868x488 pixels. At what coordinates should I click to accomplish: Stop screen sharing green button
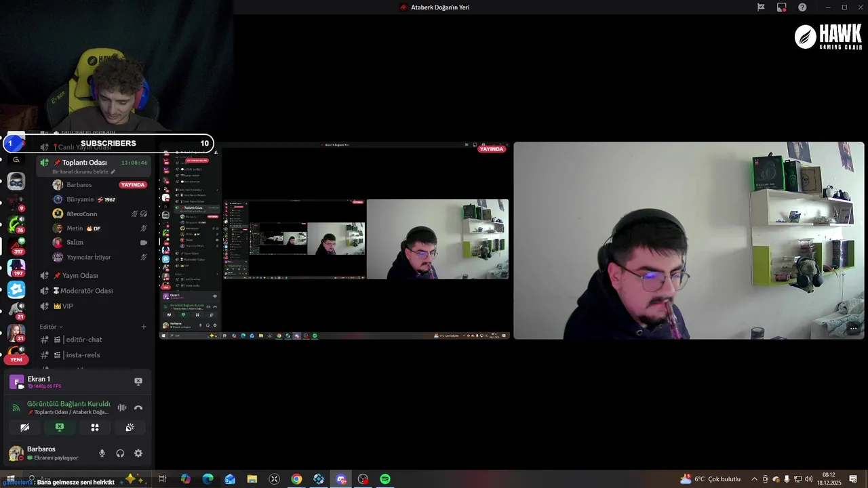coord(60,428)
